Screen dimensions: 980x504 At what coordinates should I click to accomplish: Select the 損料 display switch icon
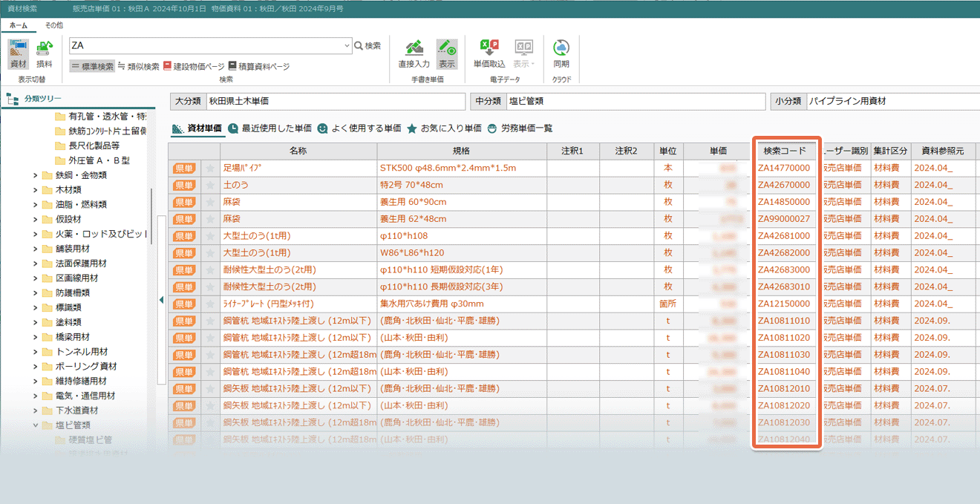[x=45, y=55]
